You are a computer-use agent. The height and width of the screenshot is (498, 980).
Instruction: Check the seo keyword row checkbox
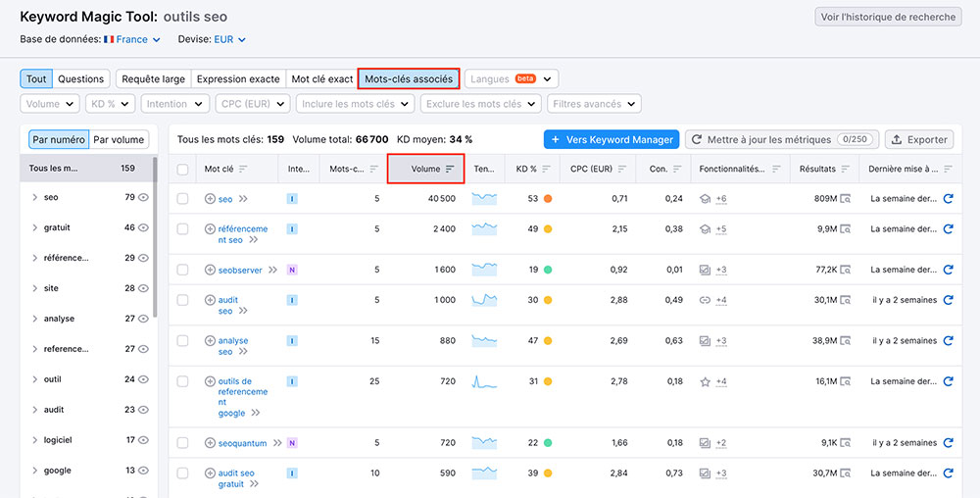click(x=182, y=199)
